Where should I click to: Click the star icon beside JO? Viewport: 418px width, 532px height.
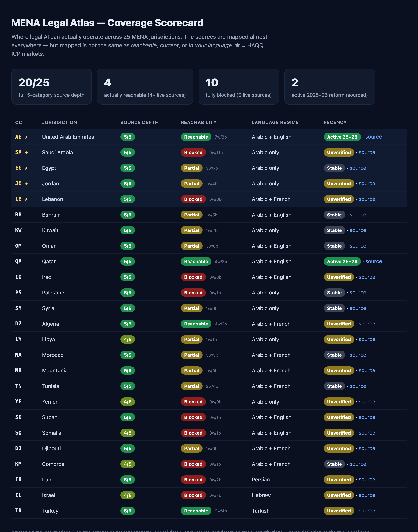point(26,184)
